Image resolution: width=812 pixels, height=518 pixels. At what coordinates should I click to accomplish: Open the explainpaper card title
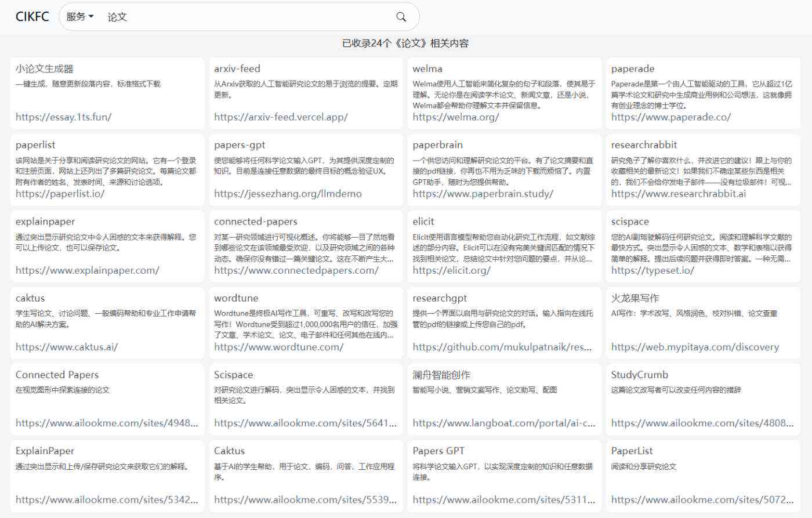[45, 222]
